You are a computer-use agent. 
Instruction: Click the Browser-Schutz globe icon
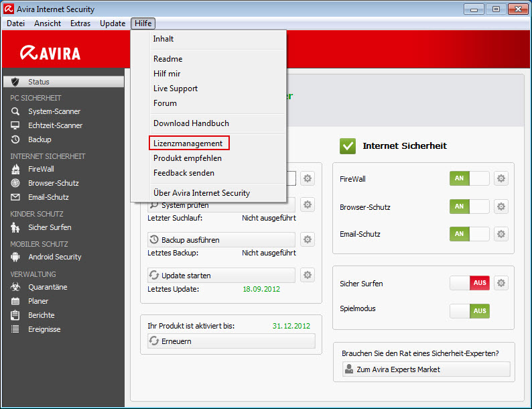pos(15,183)
